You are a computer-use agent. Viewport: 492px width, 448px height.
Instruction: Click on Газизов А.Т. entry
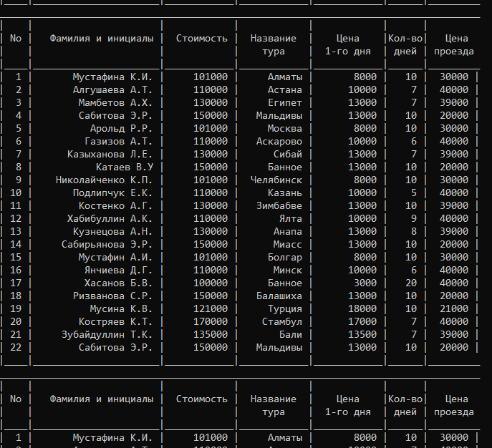pos(118,142)
